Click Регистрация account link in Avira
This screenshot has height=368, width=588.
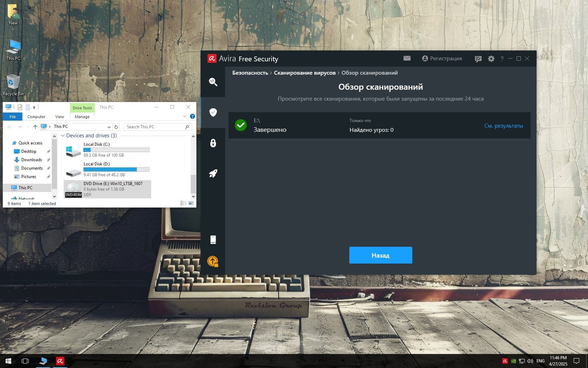(x=442, y=59)
